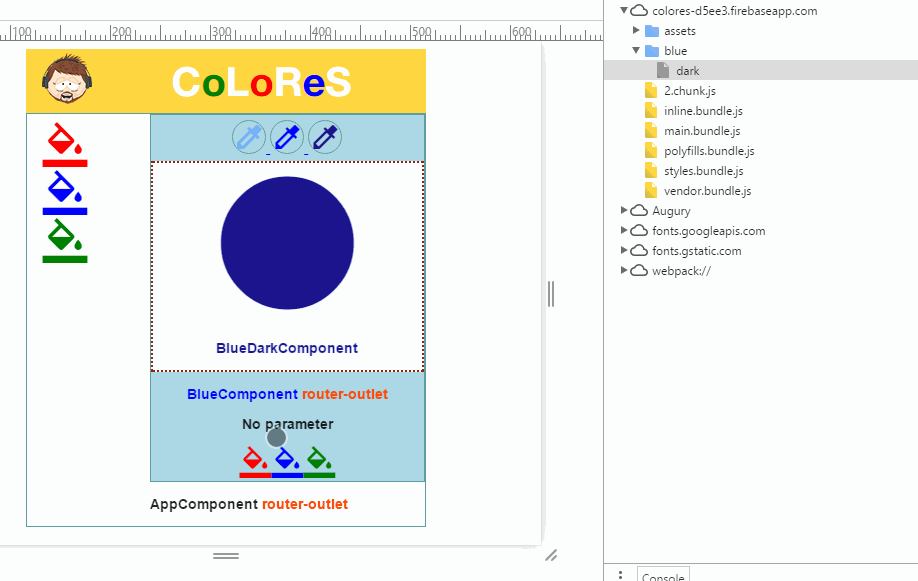This screenshot has width=918, height=581.
Task: Select the medium blue eyedropper icon
Action: coord(287,137)
